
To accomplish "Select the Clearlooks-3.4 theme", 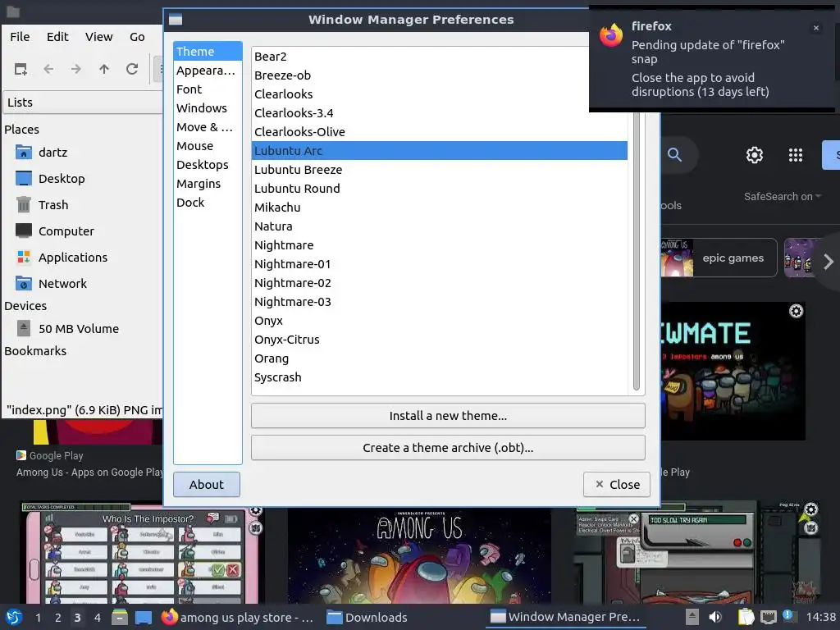I will click(440, 113).
